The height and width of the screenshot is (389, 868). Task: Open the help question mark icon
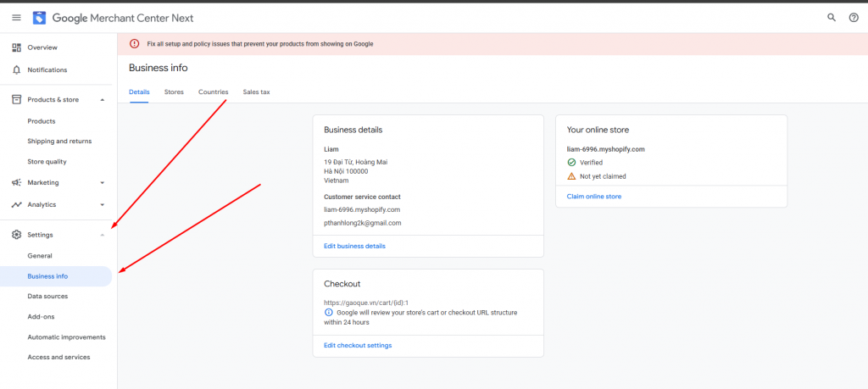pos(854,18)
